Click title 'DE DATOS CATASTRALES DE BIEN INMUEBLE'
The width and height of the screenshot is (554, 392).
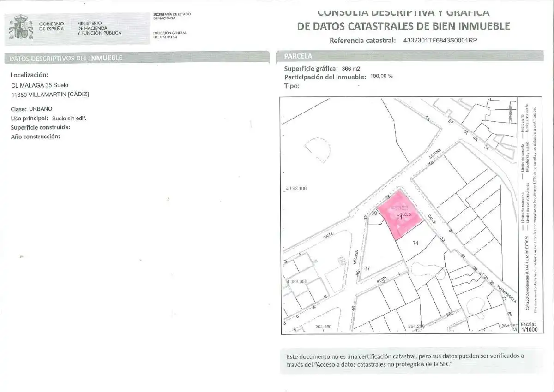pos(403,26)
